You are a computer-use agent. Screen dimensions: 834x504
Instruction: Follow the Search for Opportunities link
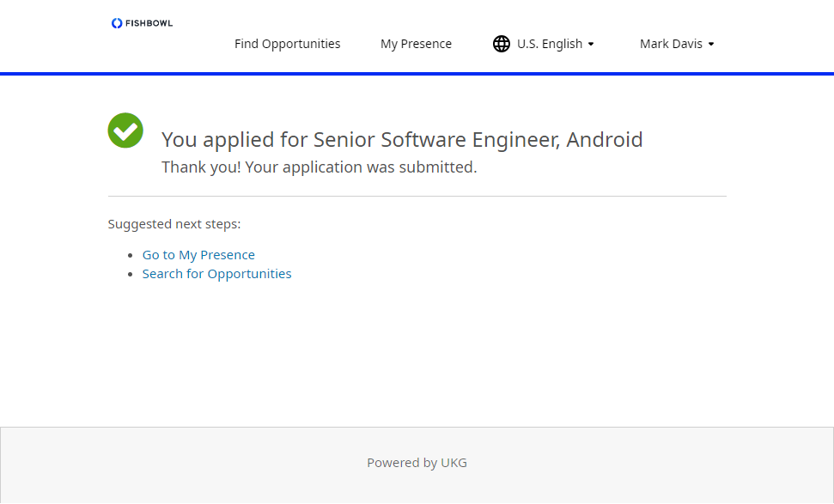216,274
